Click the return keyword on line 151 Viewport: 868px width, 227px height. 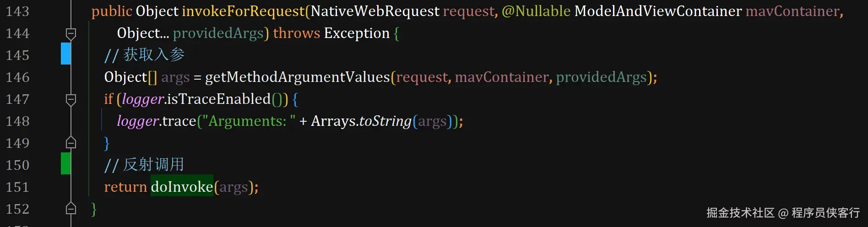(x=125, y=187)
